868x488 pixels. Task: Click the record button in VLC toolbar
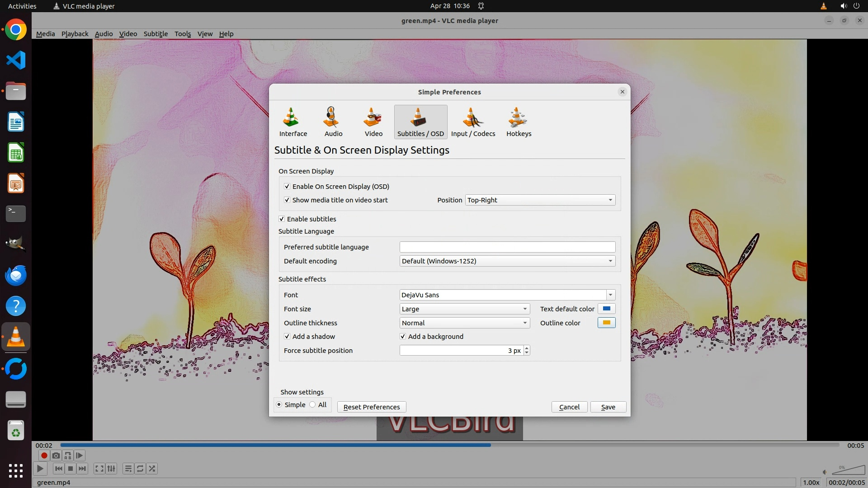point(44,455)
